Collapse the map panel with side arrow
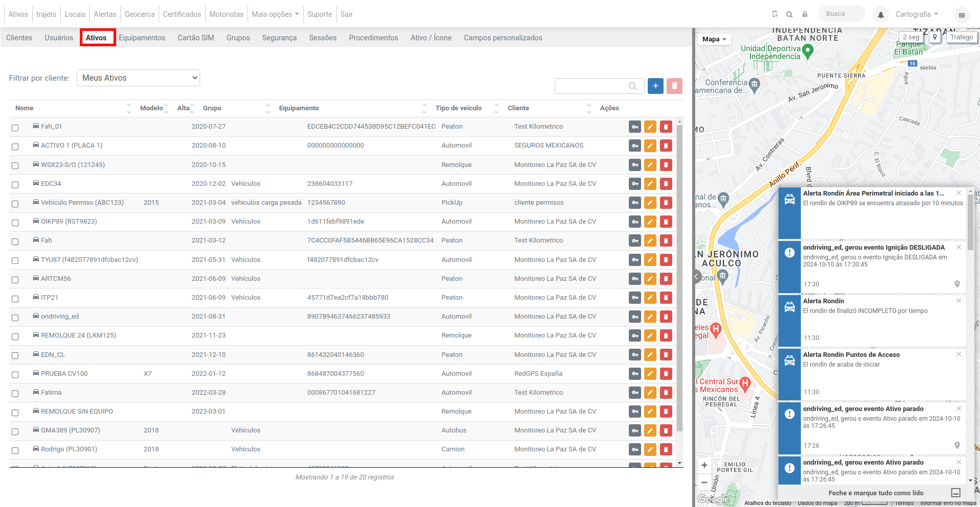This screenshot has height=507, width=980. point(696,276)
